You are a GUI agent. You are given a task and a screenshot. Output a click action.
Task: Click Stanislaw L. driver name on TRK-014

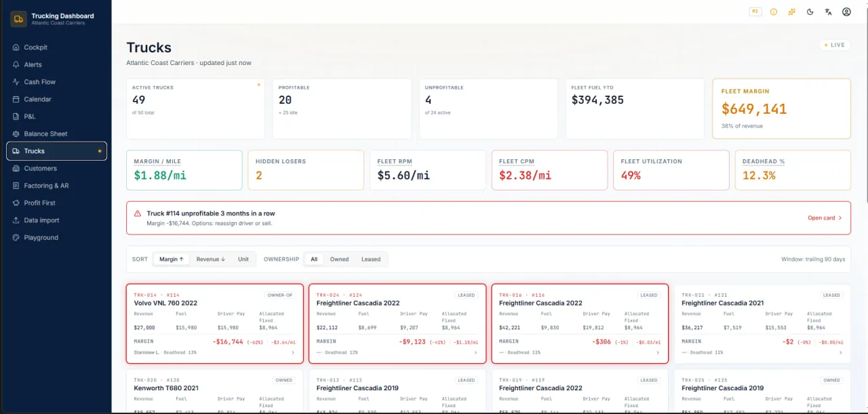[x=146, y=352]
